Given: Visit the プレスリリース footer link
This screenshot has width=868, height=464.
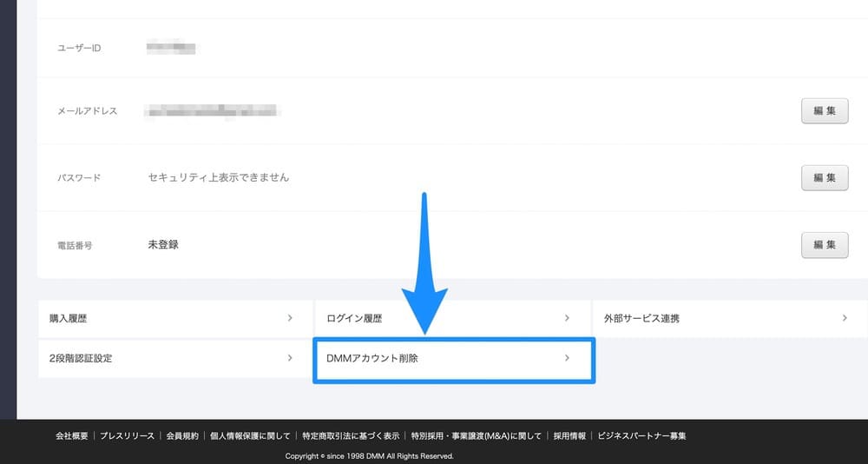Looking at the screenshot, I should point(127,436).
